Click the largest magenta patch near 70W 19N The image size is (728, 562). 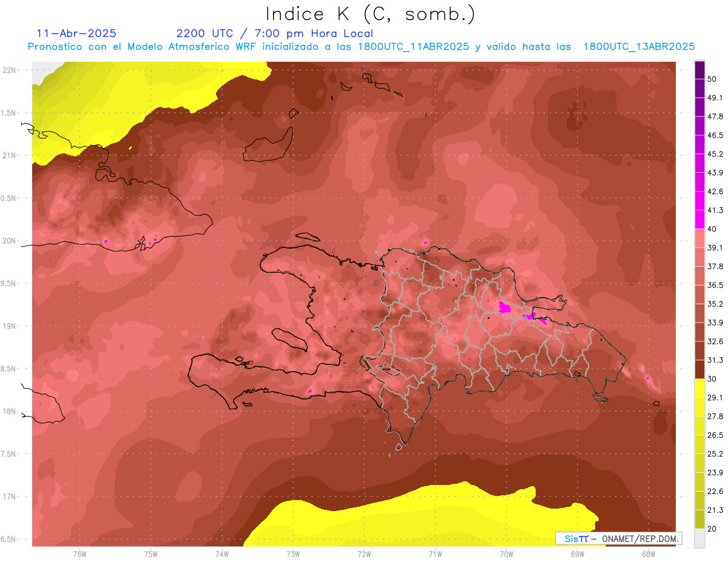504,308
